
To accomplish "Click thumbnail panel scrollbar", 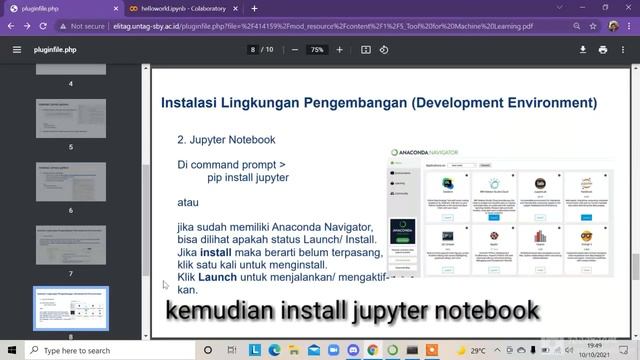I will click(146, 220).
